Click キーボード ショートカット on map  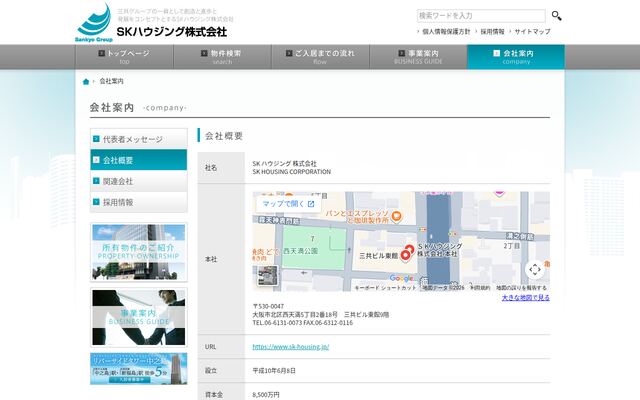click(x=385, y=288)
